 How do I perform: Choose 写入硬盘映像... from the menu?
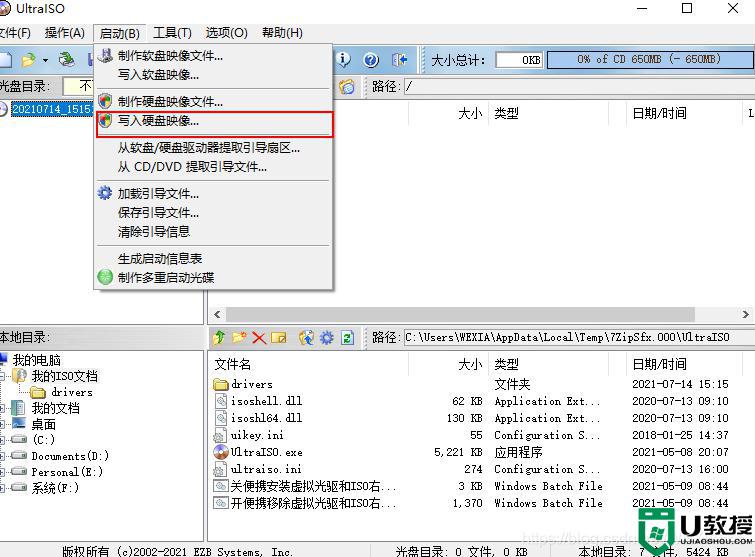[x=215, y=121]
